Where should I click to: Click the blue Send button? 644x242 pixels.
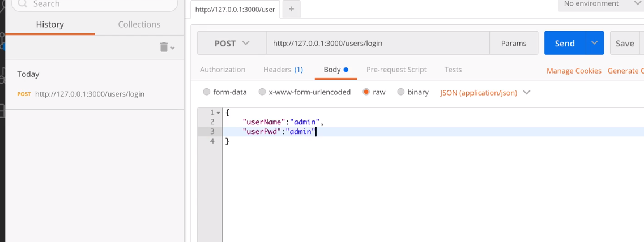[565, 43]
